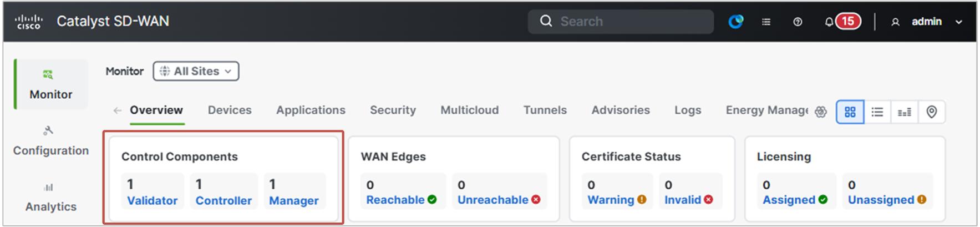
Task: Click into the Search field
Action: pyautogui.click(x=621, y=22)
